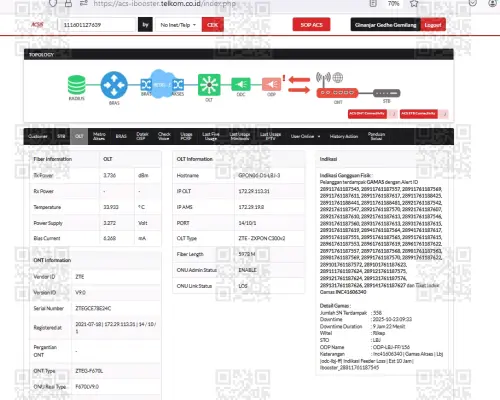Click the Temperature value 33.933
The width and height of the screenshot is (500, 400).
coord(111,207)
